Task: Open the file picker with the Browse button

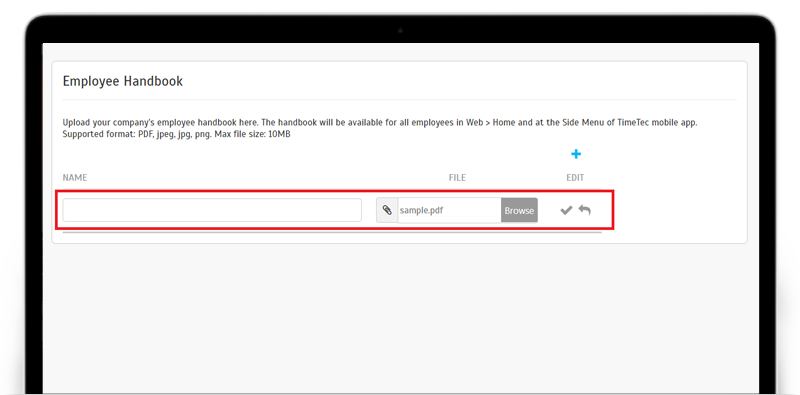Action: (x=519, y=210)
